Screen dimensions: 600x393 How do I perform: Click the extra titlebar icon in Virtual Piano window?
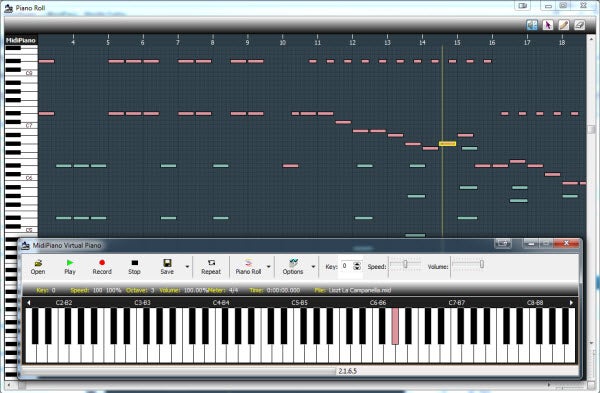tap(503, 243)
